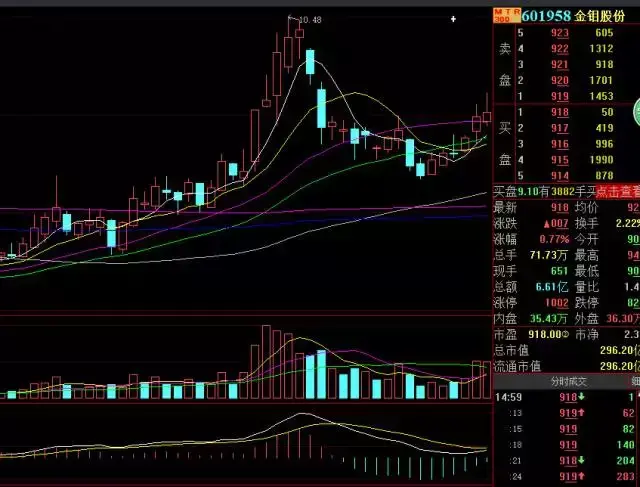Click the 买盘 buy side label
This screenshot has width=640, height=487.
(505, 143)
